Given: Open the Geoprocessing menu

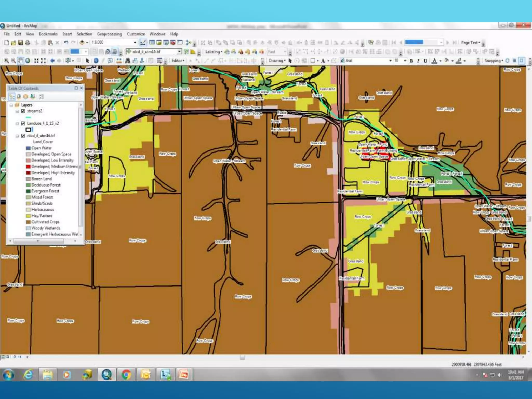Looking at the screenshot, I should pos(109,34).
